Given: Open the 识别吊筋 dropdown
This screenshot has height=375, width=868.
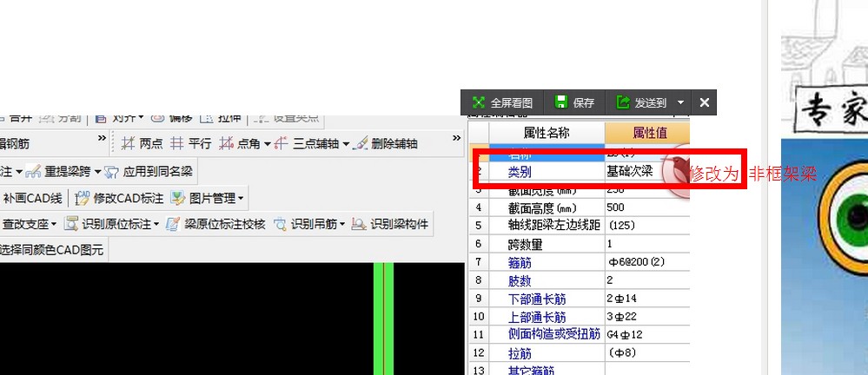Looking at the screenshot, I should coord(342,225).
